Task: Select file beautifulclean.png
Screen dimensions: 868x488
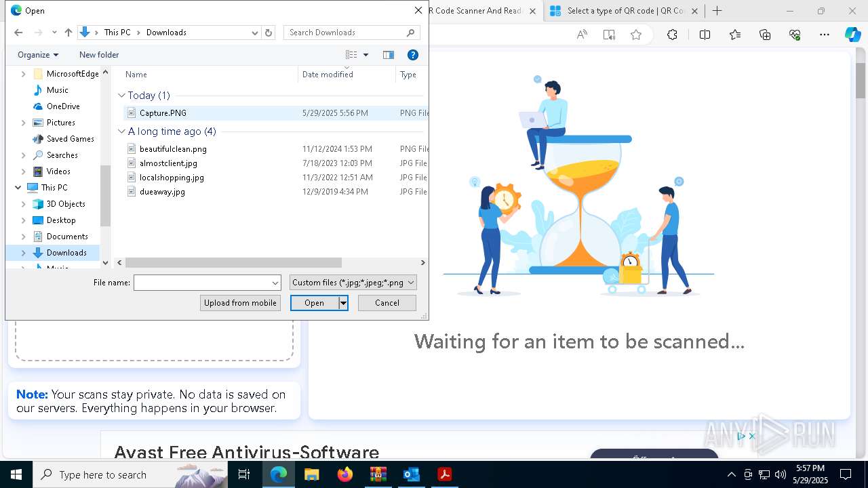Action: 173,149
